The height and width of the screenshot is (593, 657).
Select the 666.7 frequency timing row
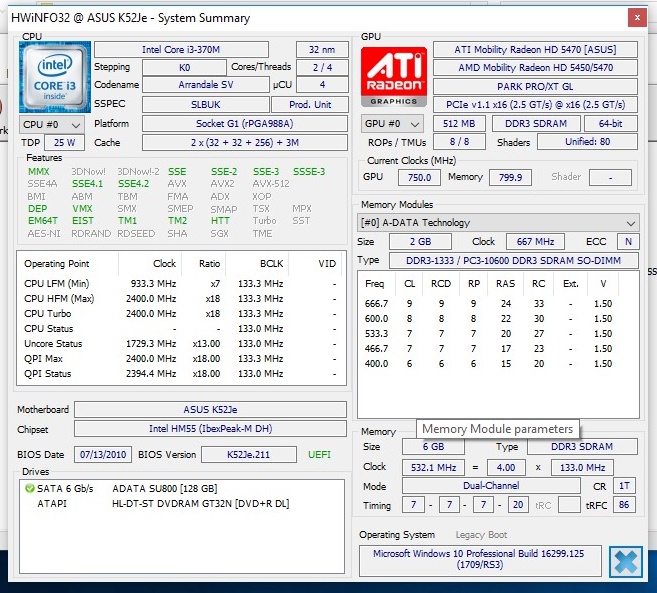coord(498,303)
